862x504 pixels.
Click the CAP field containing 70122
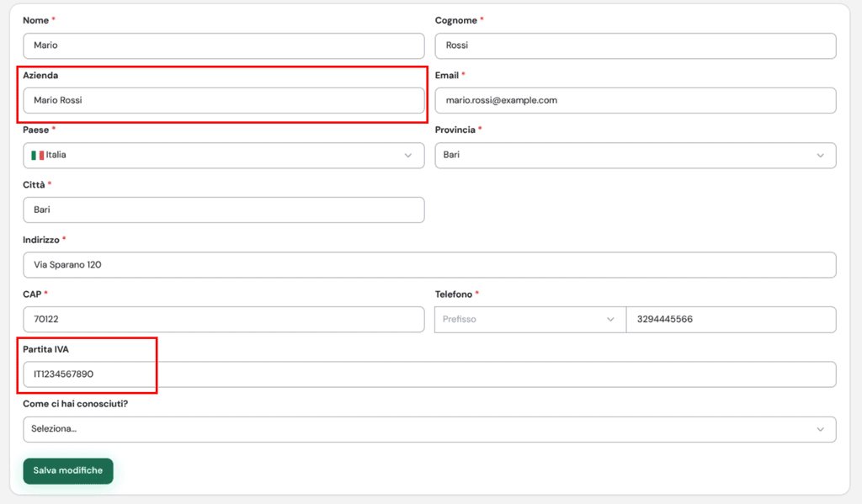pos(224,320)
